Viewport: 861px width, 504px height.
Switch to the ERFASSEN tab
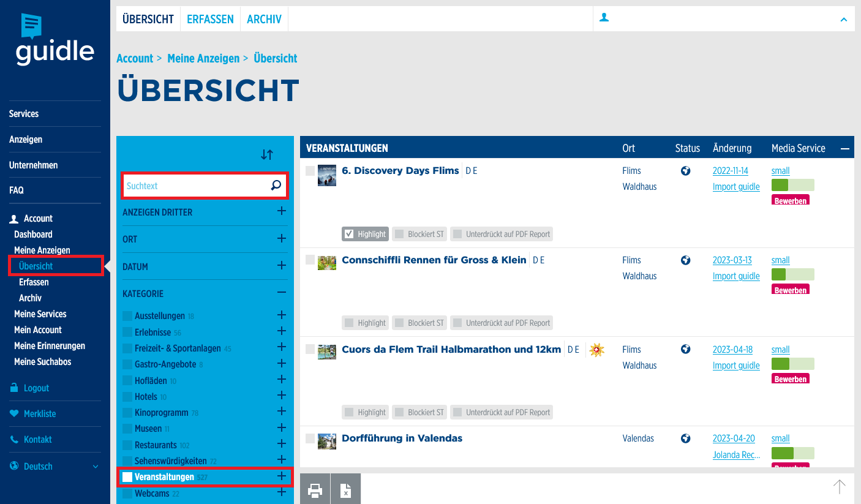pos(210,19)
